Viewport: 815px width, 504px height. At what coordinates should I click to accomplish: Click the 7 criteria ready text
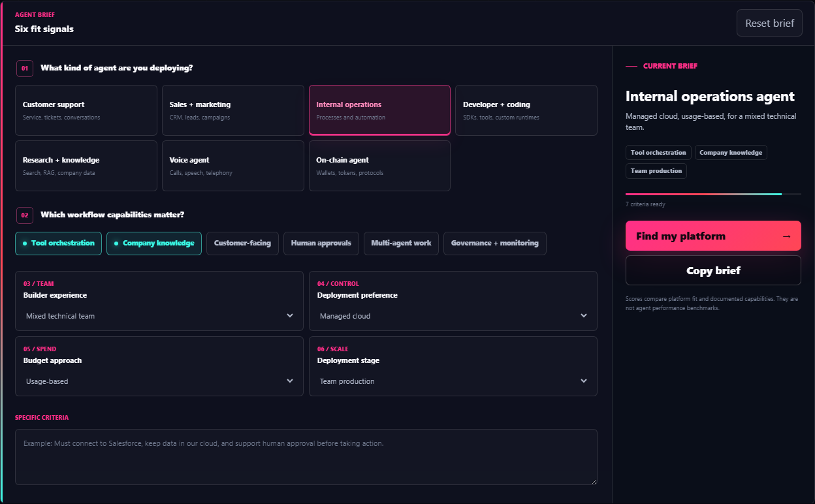[645, 204]
